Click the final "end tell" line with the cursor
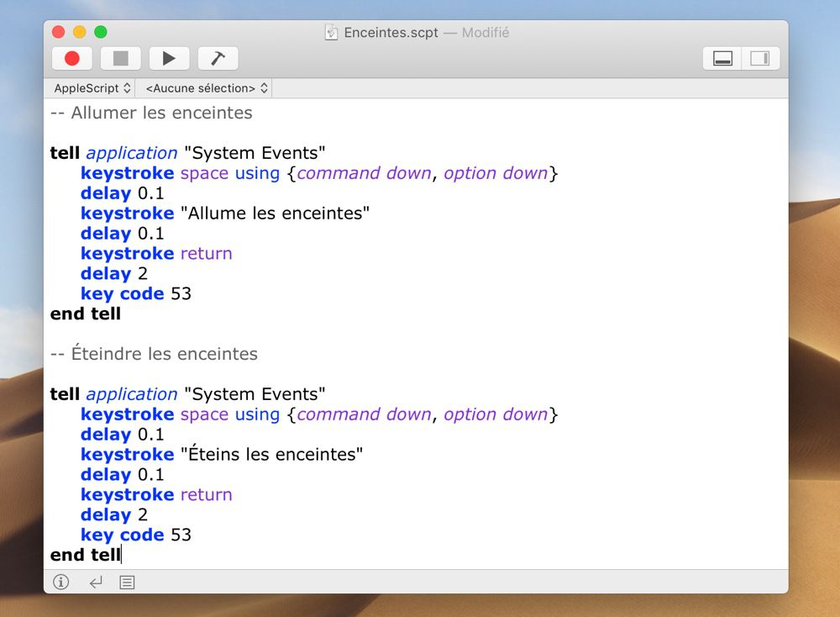The height and width of the screenshot is (617, 840). click(86, 555)
